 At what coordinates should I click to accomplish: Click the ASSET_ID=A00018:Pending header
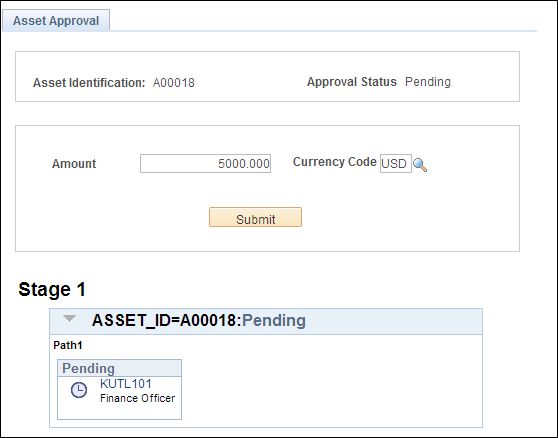pyautogui.click(x=199, y=320)
